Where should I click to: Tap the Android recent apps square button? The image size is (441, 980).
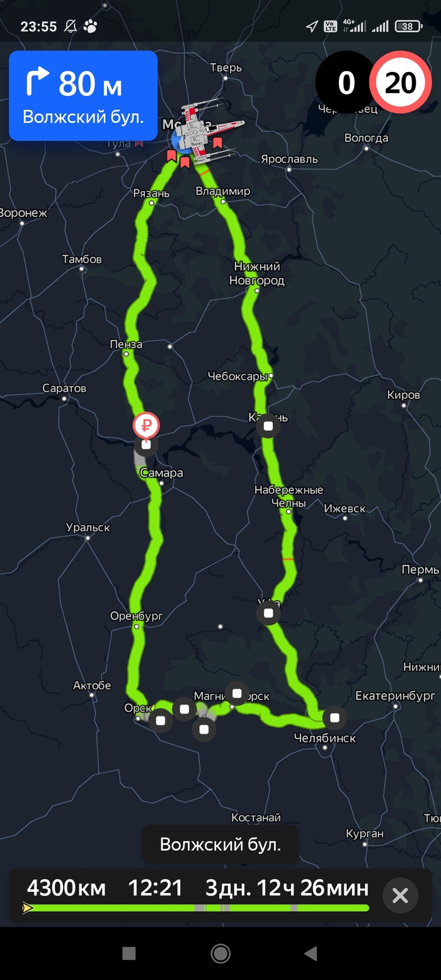129,954
